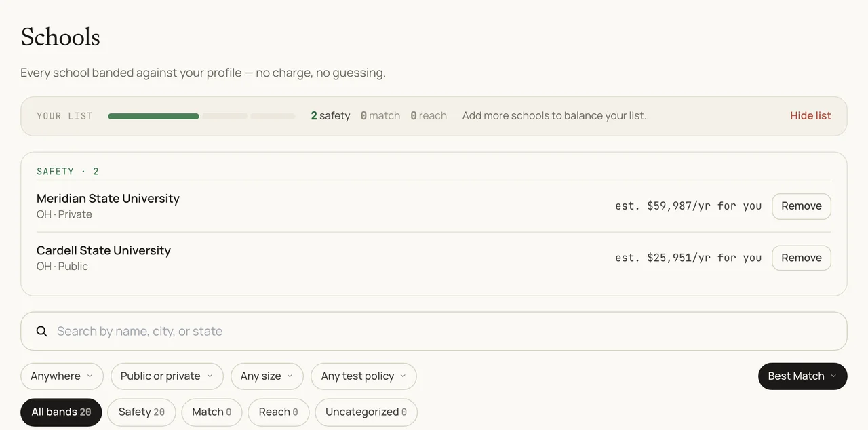Click the Meridian State University name
This screenshot has height=430, width=868.
pos(108,199)
